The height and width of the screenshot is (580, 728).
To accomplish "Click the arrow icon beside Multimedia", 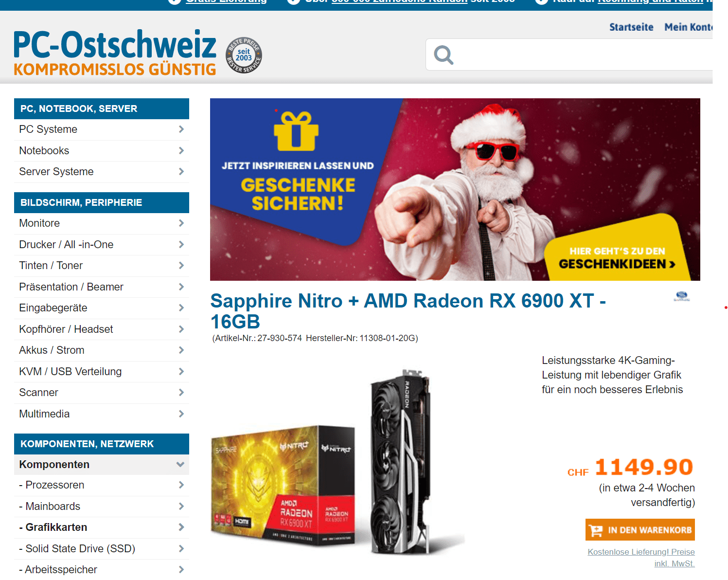I will point(181,414).
